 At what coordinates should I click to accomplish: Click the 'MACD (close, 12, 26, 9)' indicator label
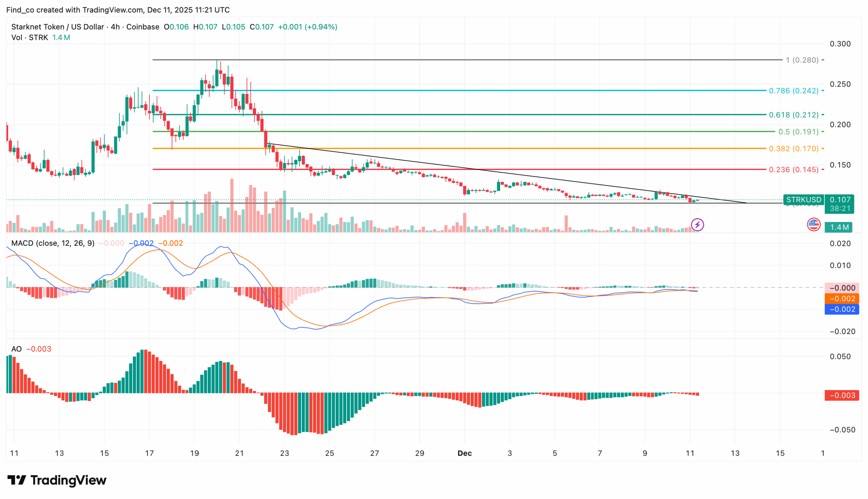tap(53, 243)
